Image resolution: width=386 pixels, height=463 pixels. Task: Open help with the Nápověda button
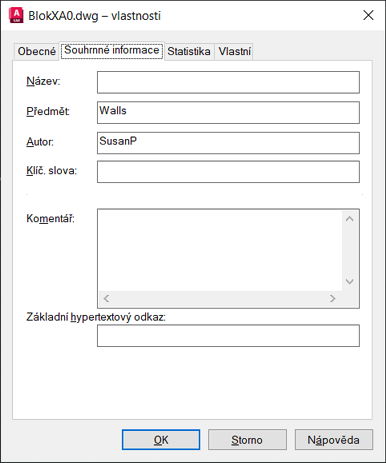pyautogui.click(x=334, y=440)
